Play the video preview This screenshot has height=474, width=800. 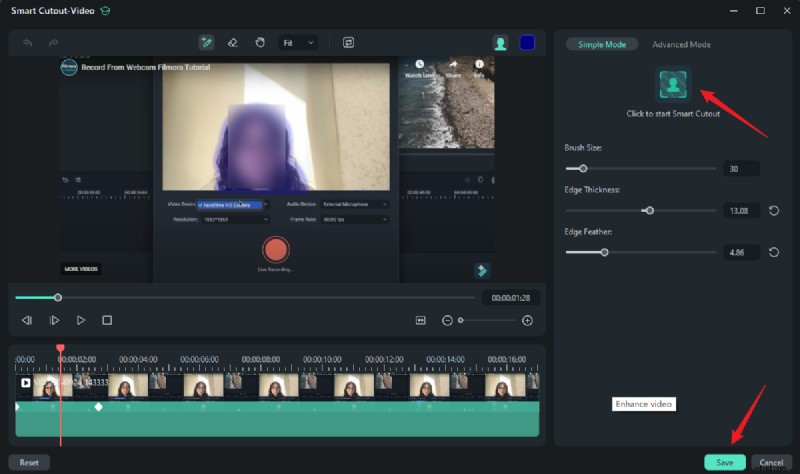coord(81,320)
